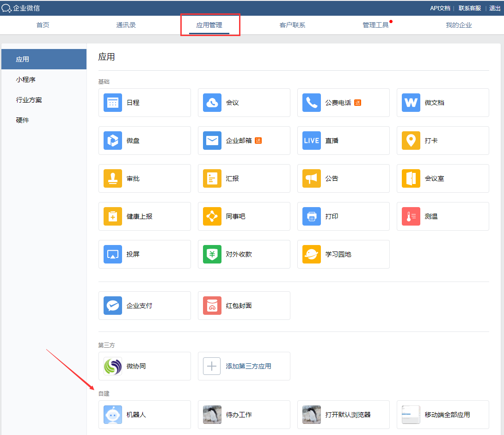Click 添加第三方应用 plus button
Image resolution: width=504 pixels, height=435 pixels.
coord(212,366)
